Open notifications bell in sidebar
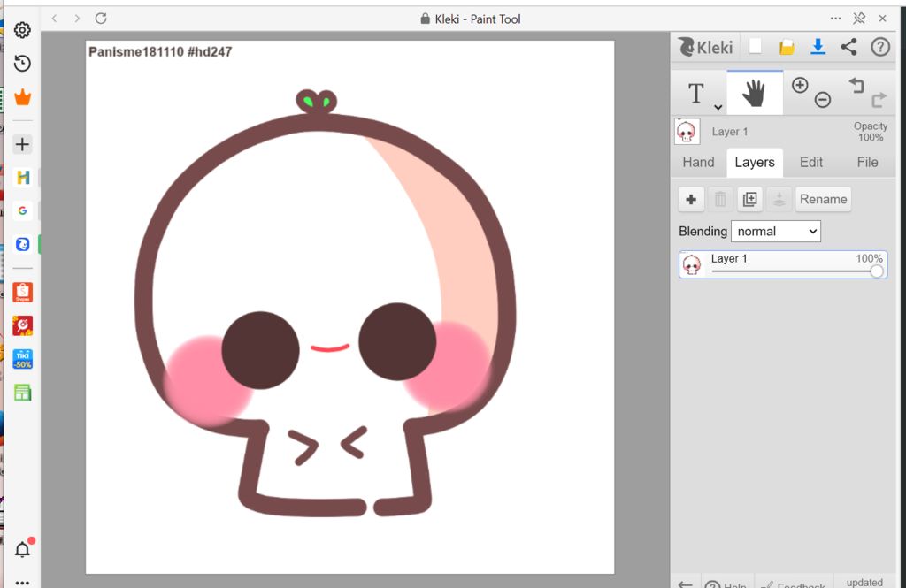Screen dimensions: 906x588 (x=23, y=548)
